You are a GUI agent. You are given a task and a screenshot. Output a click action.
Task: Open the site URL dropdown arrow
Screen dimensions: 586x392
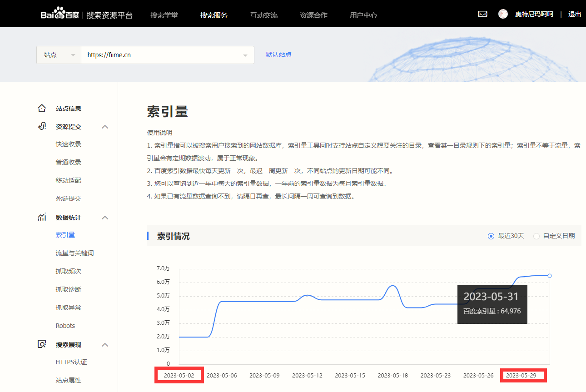point(245,55)
